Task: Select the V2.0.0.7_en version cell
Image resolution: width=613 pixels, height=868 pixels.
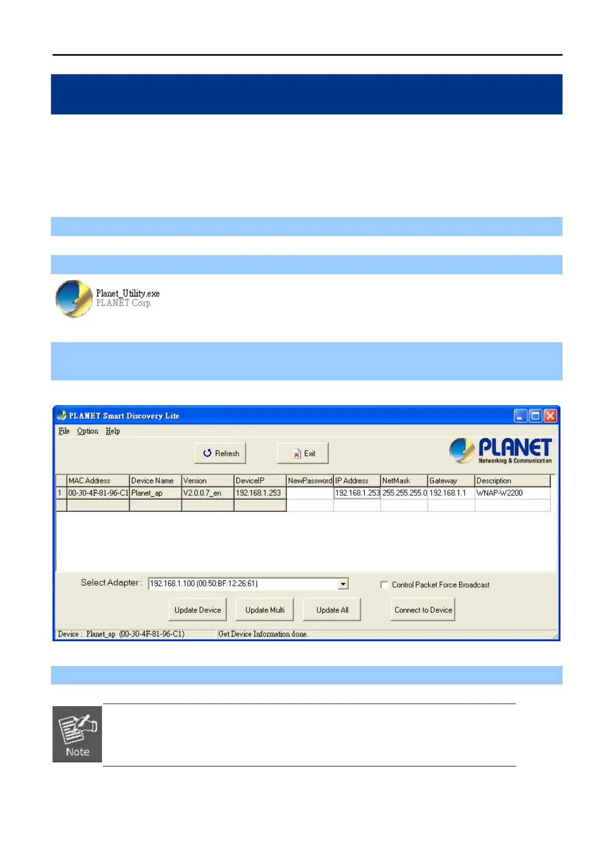Action: [x=208, y=493]
